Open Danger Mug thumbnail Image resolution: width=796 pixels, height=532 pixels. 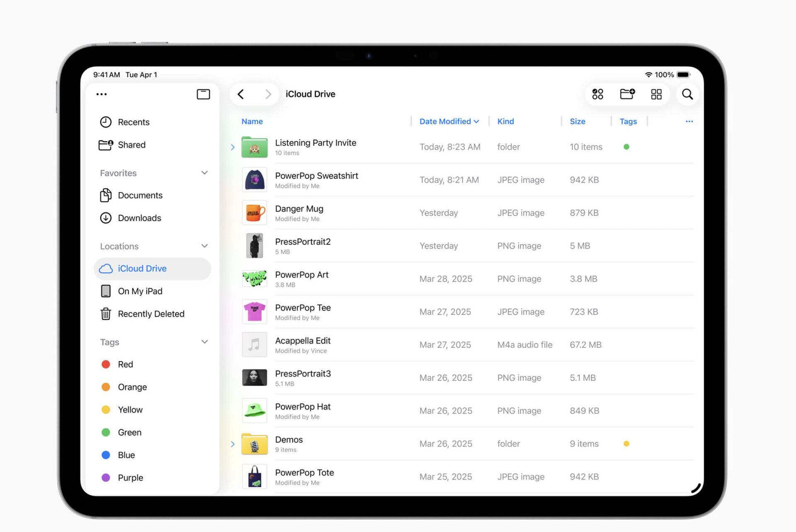tap(254, 213)
